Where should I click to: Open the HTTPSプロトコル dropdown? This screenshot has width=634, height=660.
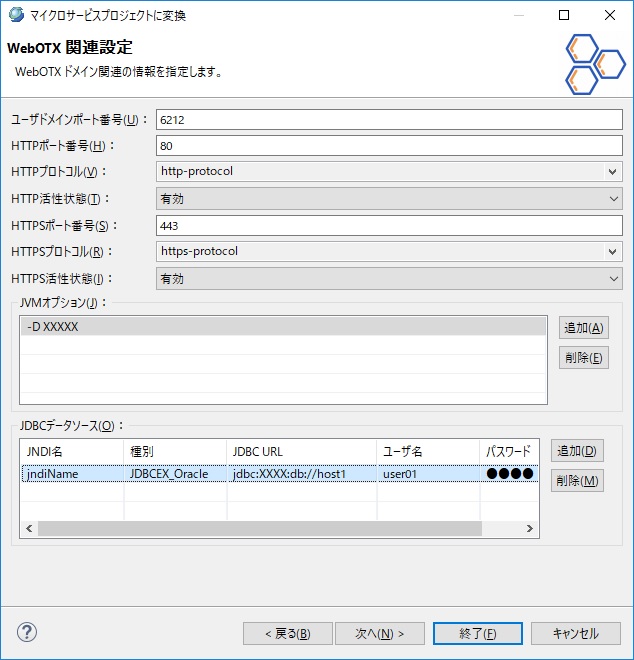pyautogui.click(x=389, y=252)
